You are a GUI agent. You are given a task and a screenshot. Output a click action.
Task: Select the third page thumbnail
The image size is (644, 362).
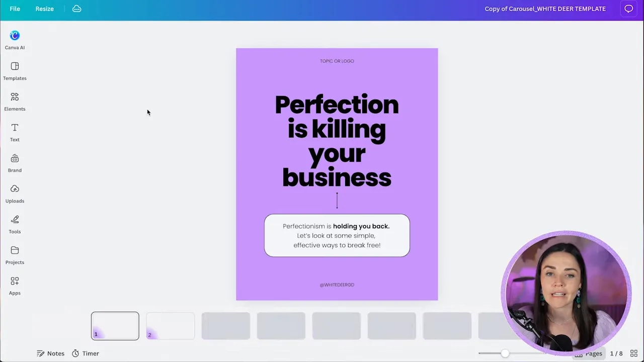click(225, 326)
